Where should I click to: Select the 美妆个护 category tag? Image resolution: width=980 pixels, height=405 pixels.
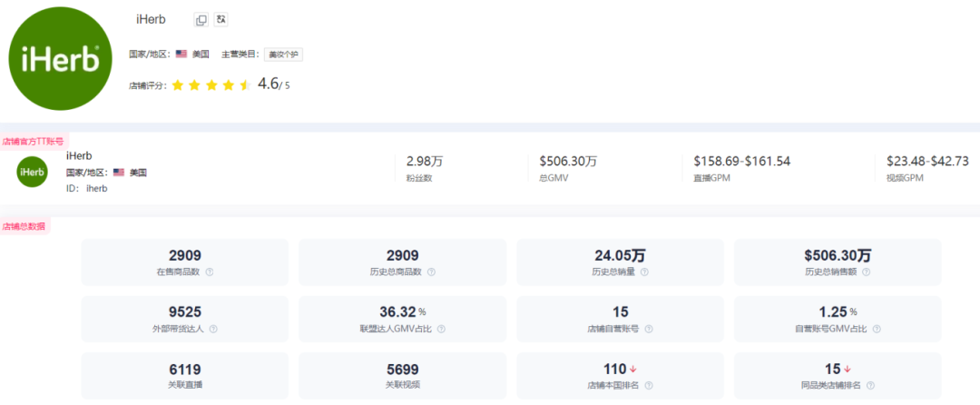[283, 54]
